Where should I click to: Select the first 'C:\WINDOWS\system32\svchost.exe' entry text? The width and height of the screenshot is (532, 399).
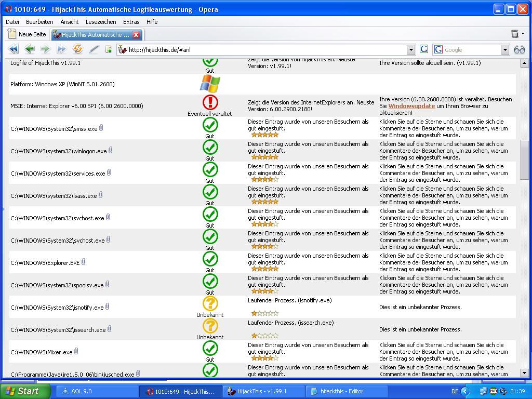coord(57,218)
